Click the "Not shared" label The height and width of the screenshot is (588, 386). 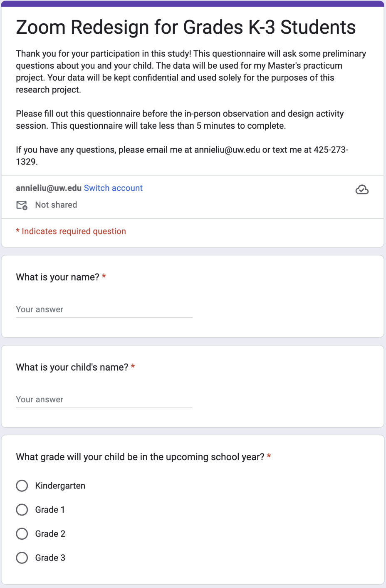pos(56,205)
